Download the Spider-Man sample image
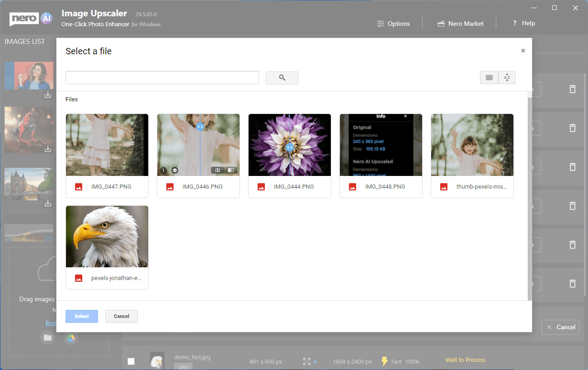Image resolution: width=588 pixels, height=370 pixels. coord(48,149)
